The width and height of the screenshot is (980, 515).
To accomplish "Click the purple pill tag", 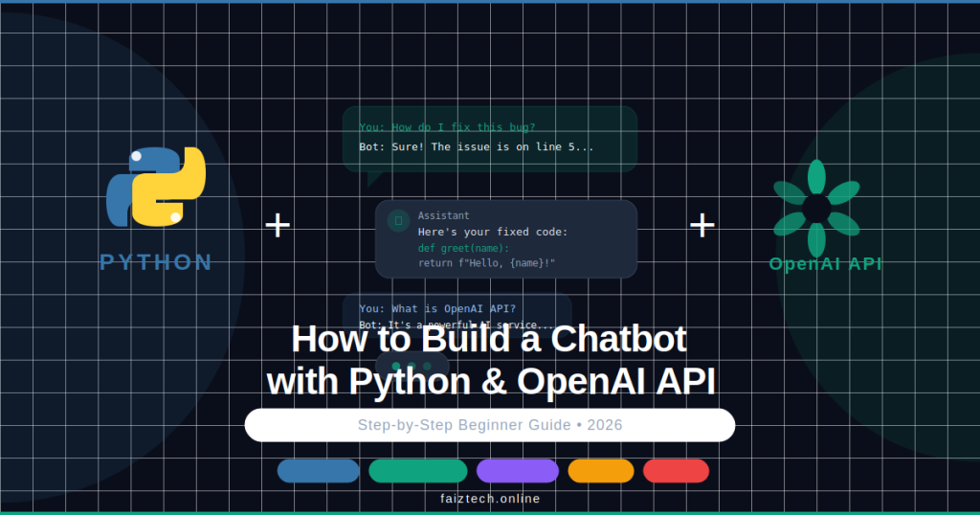I will (518, 471).
